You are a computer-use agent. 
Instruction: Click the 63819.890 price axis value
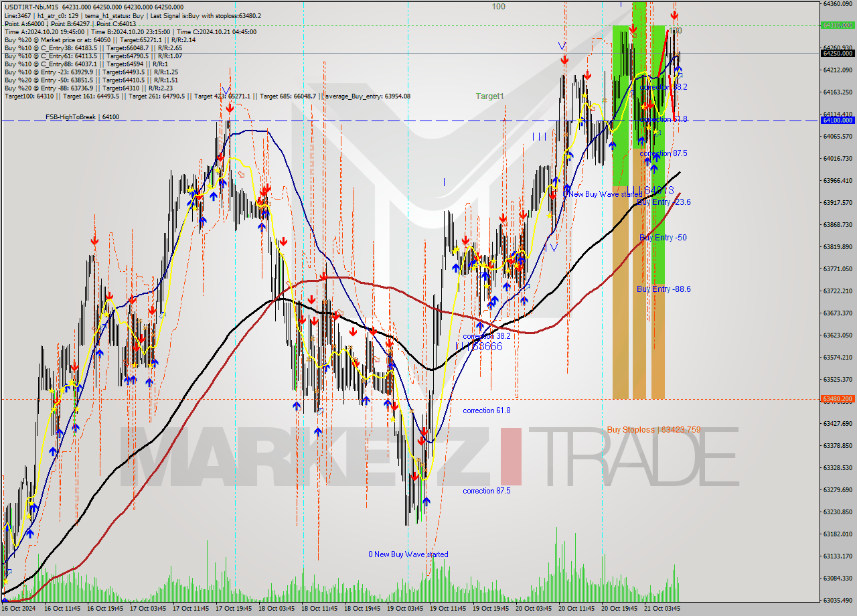838,246
